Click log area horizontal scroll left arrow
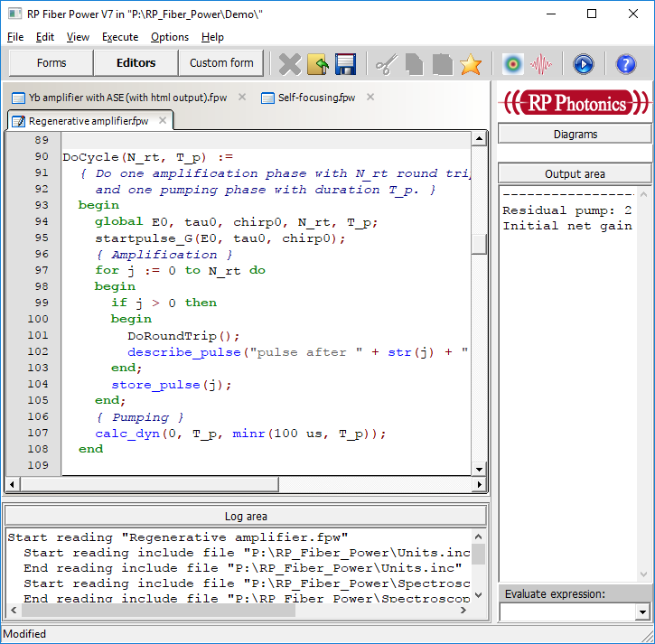 point(14,611)
